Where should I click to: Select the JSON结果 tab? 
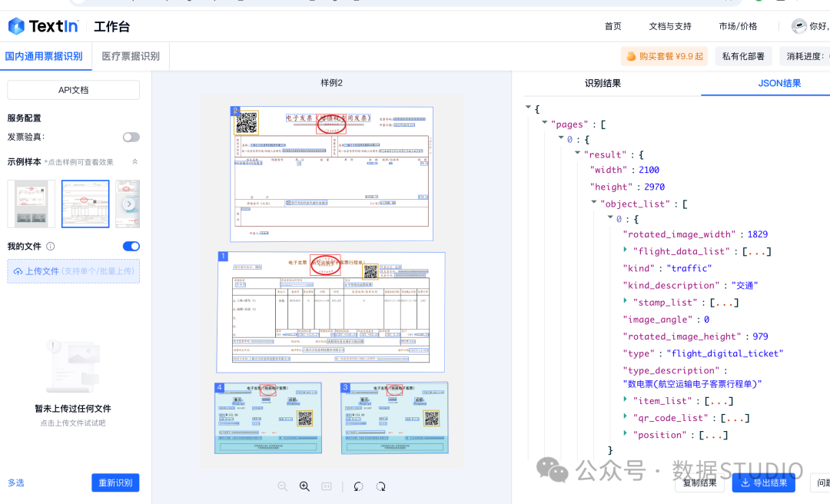click(x=779, y=83)
